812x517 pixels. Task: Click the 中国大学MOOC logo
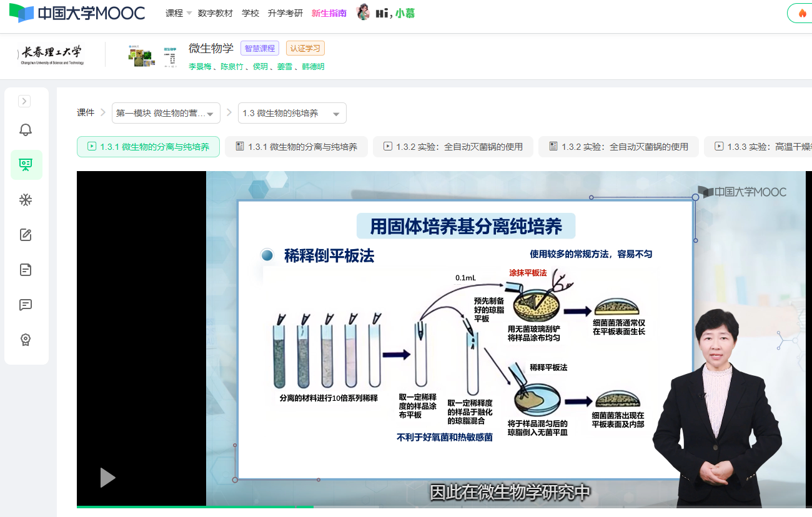[77, 13]
